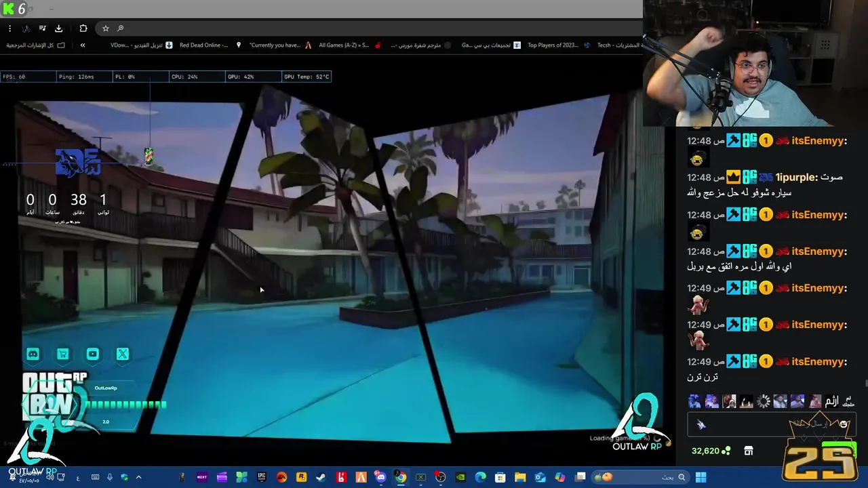The image size is (868, 488).
Task: Click the shopping cart store icon in overlay
Action: [x=62, y=354]
